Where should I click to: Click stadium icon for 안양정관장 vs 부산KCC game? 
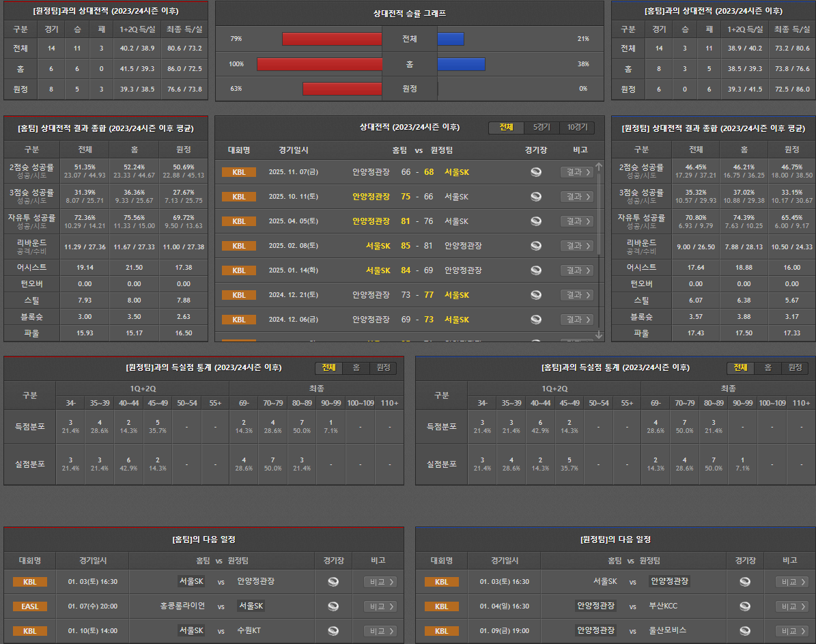(745, 606)
